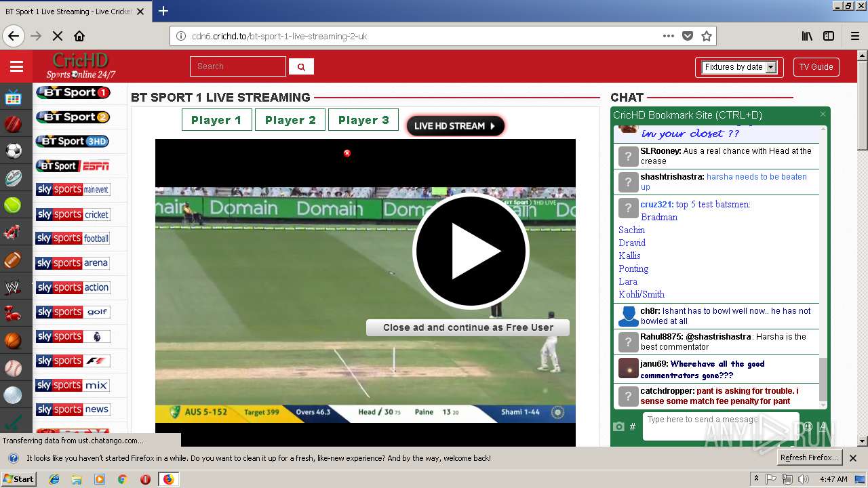
Task: Open Sky Sports Football channel
Action: (x=73, y=239)
